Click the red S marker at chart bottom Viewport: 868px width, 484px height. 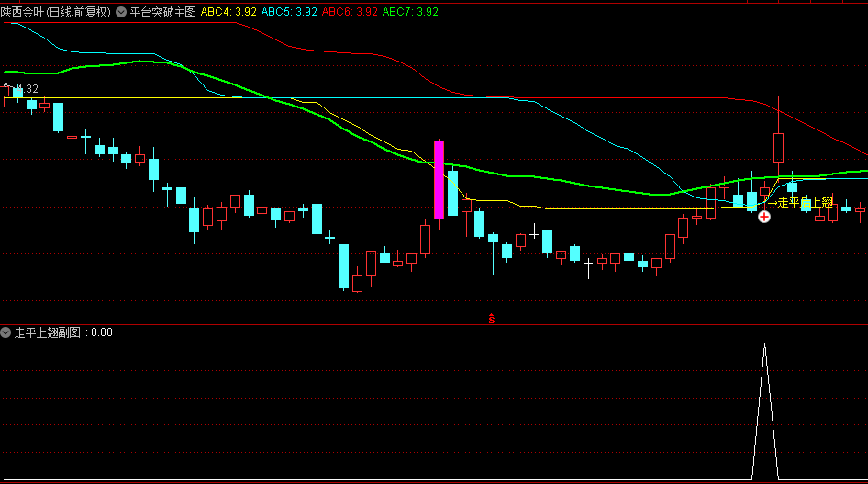492,319
